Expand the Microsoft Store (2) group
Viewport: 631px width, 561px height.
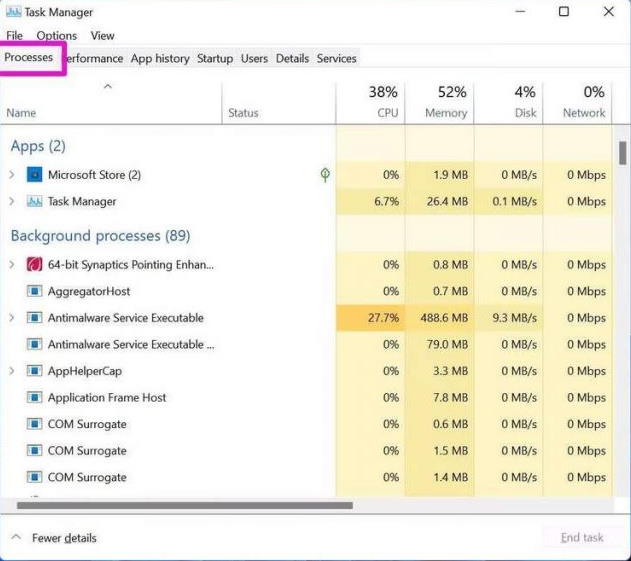(x=12, y=175)
